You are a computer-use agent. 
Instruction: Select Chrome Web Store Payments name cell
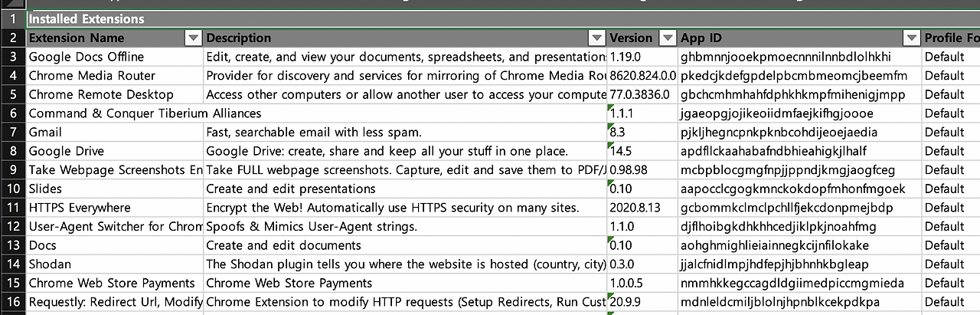(115, 283)
